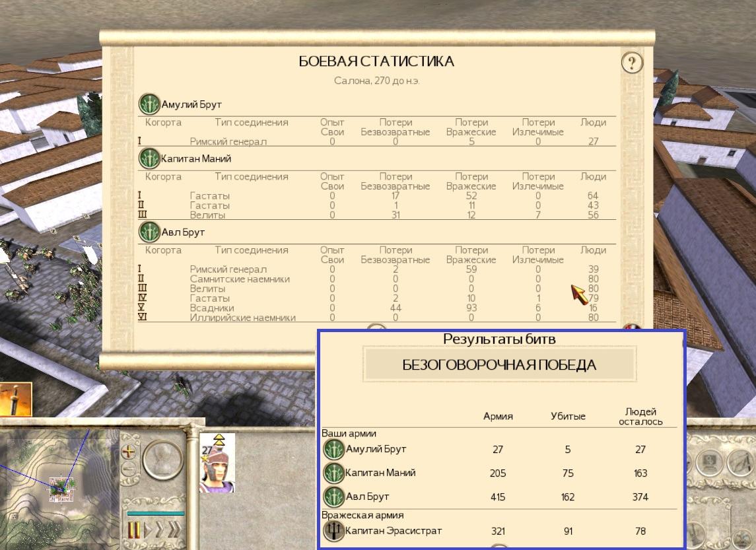The width and height of the screenshot is (756, 550).
Task: Click Капитан Эрасистрат's army size 321
Action: pyautogui.click(x=498, y=532)
